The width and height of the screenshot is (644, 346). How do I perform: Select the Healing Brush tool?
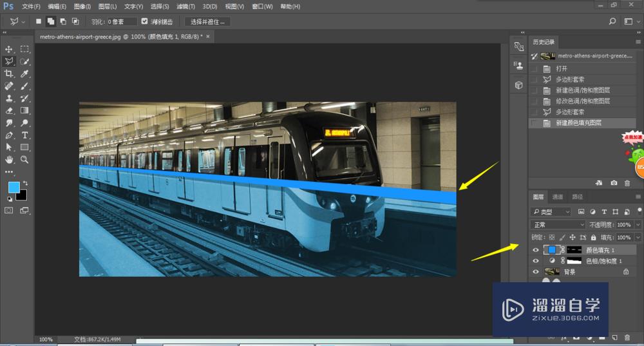tap(8, 86)
